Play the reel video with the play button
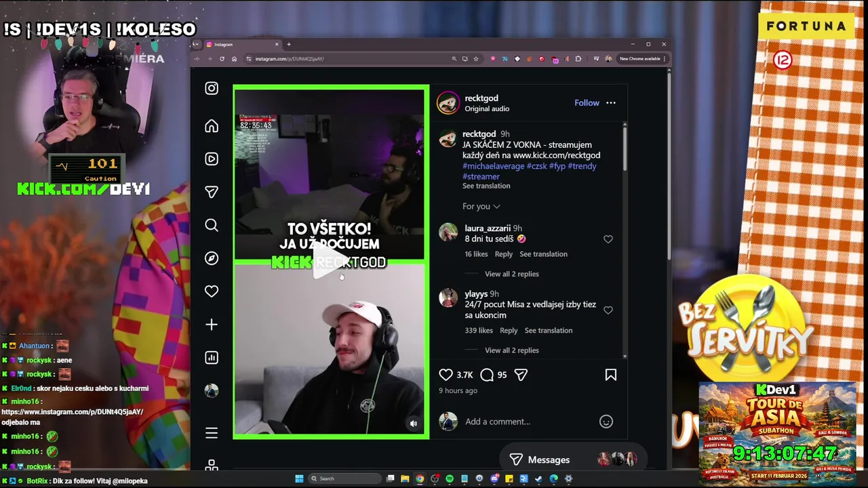Image resolution: width=868 pixels, height=488 pixels. (x=330, y=262)
